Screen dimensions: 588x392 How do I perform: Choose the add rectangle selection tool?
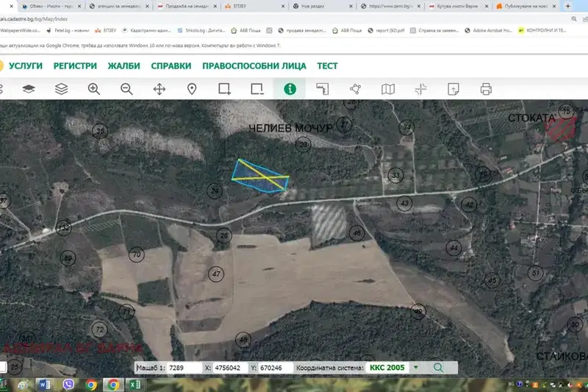click(225, 89)
